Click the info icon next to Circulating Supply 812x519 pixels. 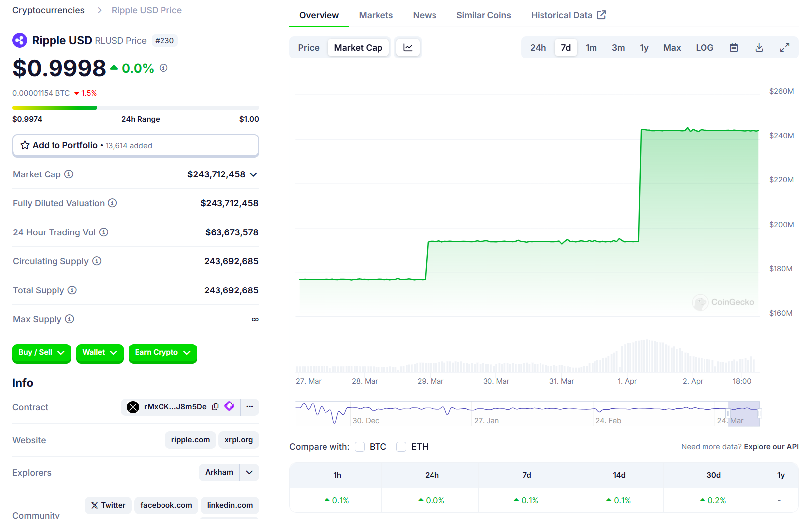(x=97, y=261)
